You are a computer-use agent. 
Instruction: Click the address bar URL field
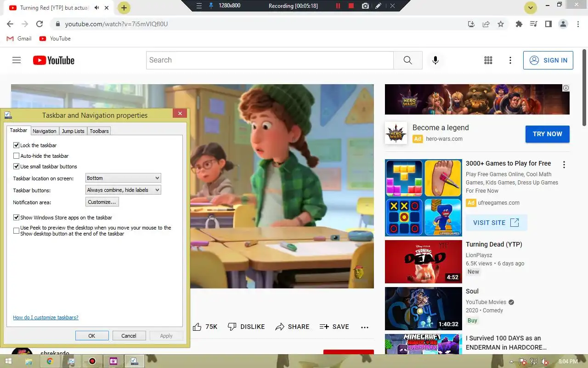coord(257,24)
